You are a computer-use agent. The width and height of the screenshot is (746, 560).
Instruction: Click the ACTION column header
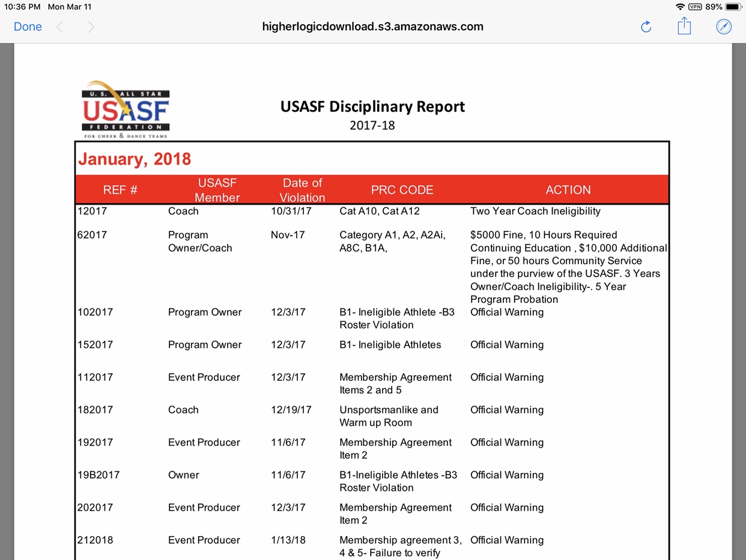568,190
